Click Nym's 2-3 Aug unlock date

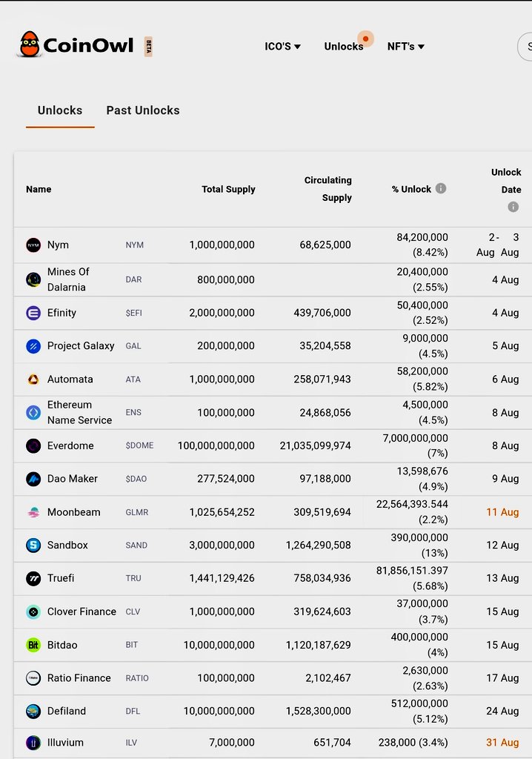[x=498, y=245]
